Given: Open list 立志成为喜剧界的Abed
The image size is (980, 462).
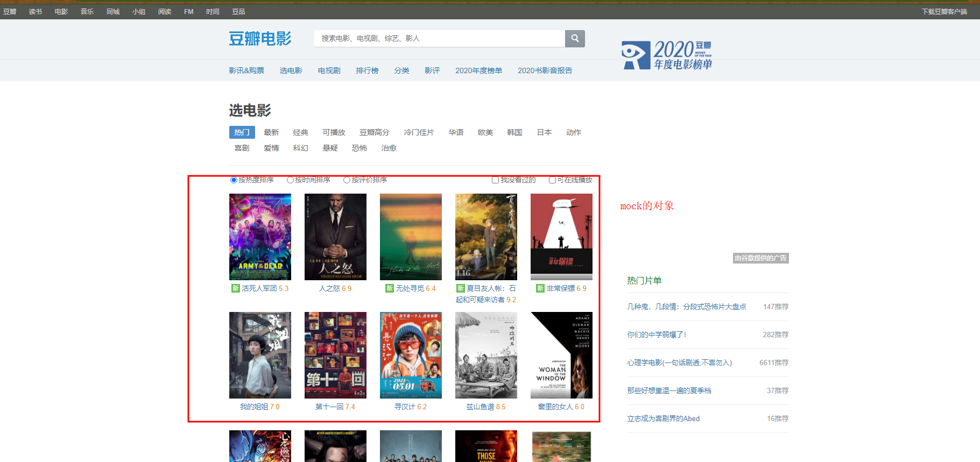Looking at the screenshot, I should [x=663, y=418].
